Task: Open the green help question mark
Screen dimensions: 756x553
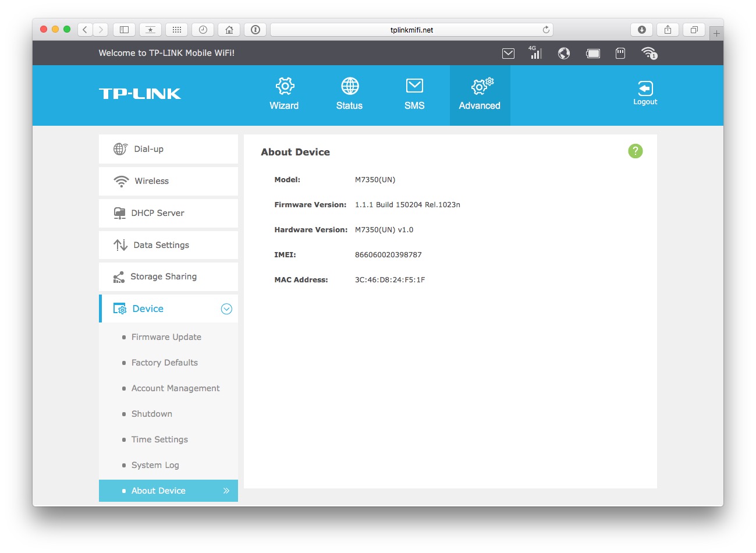Action: click(x=636, y=151)
